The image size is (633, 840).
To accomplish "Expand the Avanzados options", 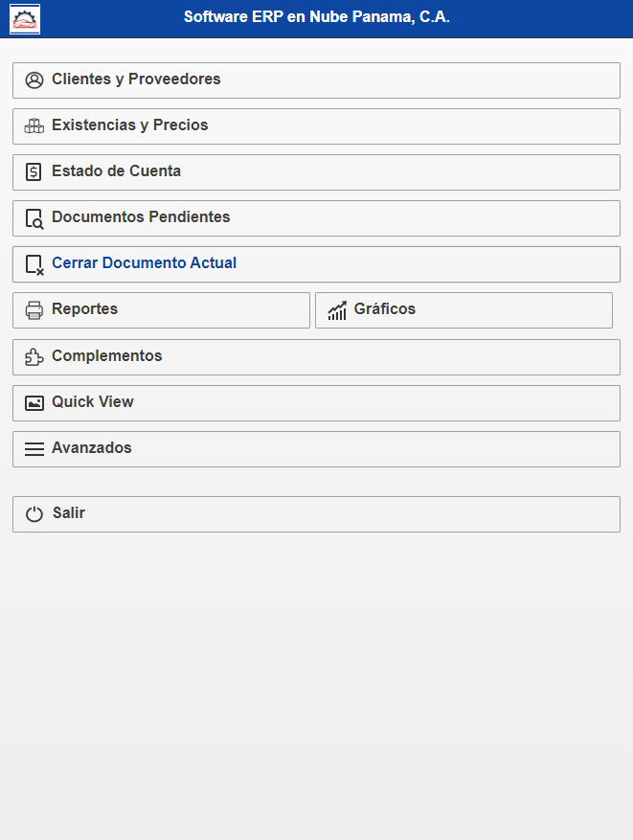I will click(92, 448).
